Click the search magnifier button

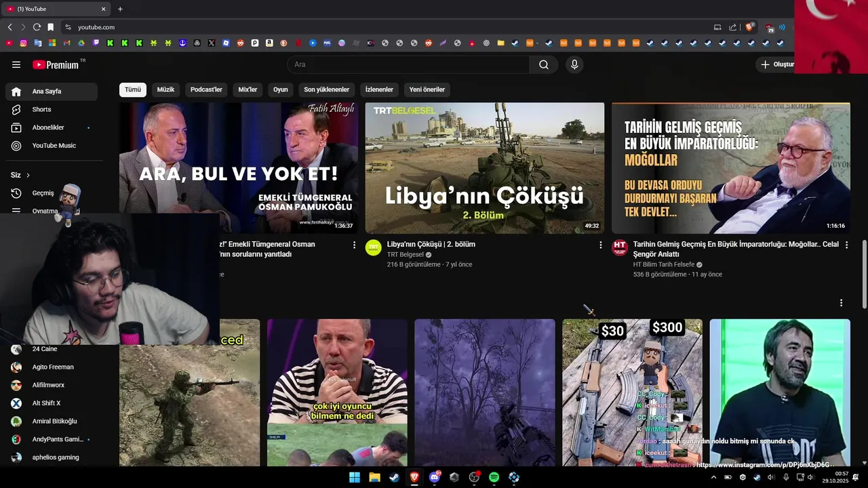coord(544,64)
